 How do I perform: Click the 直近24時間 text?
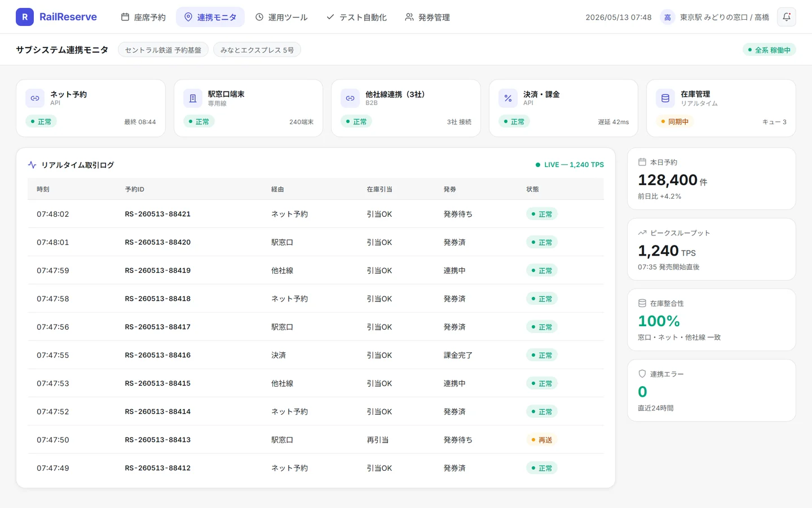pyautogui.click(x=656, y=408)
